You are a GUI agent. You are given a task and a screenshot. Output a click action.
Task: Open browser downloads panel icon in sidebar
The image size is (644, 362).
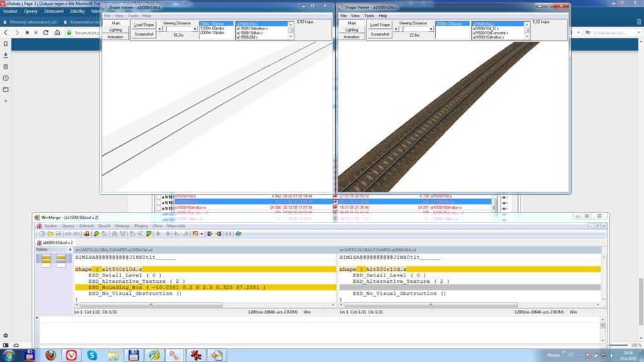[x=6, y=55]
